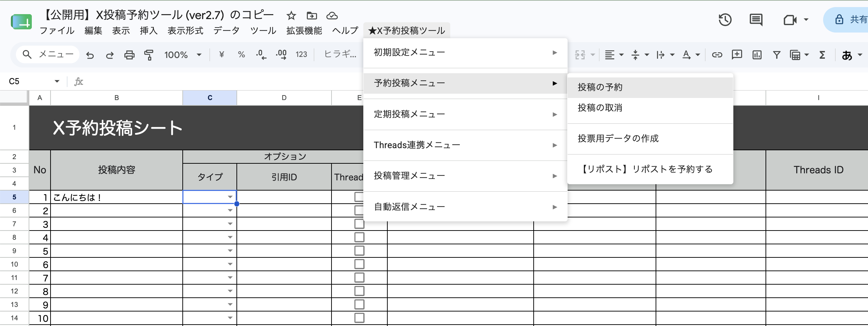This screenshot has width=868, height=326.
Task: Open the table views dropdown
Action: pyautogui.click(x=799, y=55)
